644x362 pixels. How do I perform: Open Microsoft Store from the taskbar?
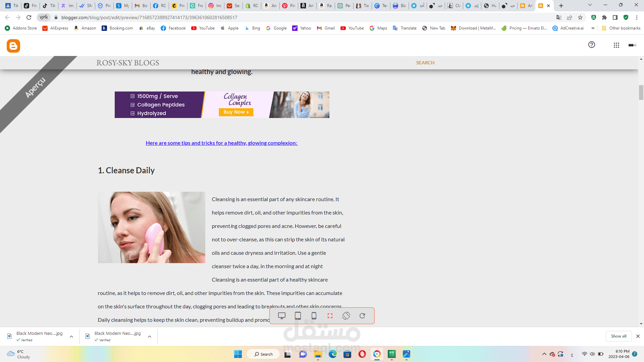(x=347, y=354)
